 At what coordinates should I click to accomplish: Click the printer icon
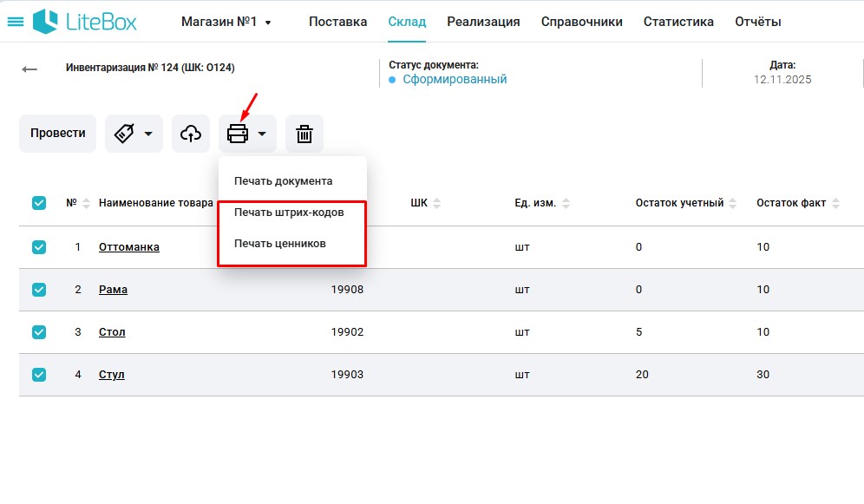point(237,134)
